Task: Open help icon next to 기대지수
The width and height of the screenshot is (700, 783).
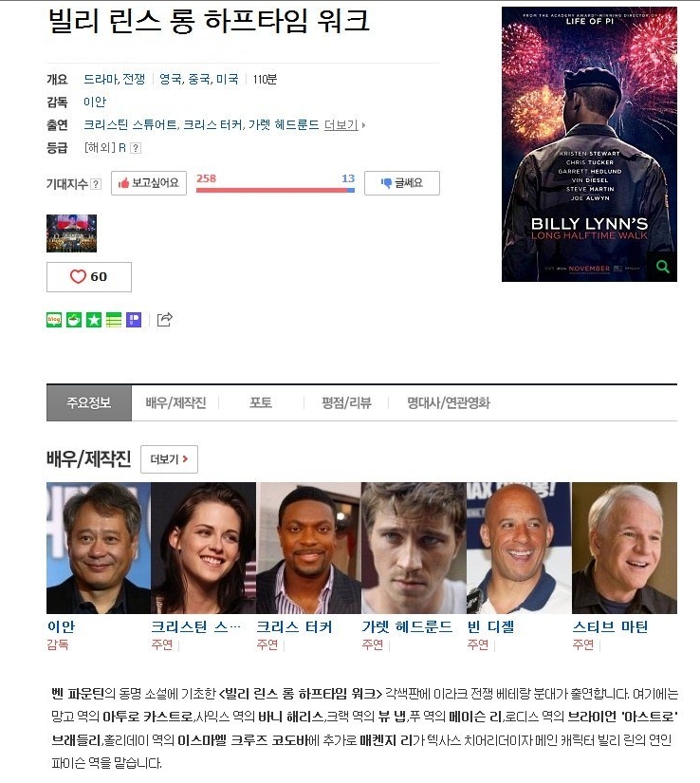Action: [97, 184]
